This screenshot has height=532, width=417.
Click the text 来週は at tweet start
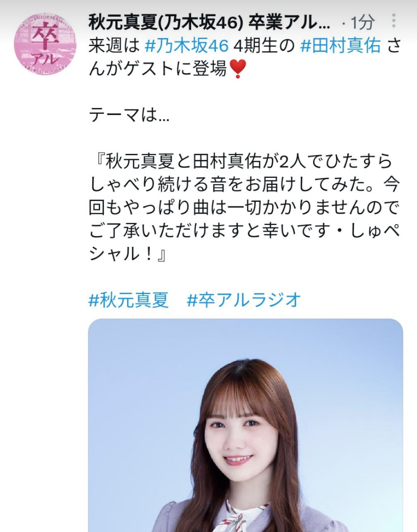tap(114, 46)
